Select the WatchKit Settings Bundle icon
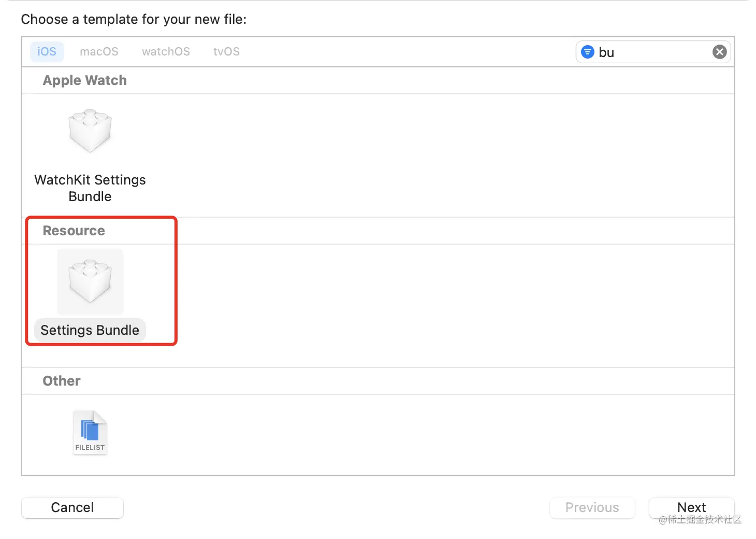This screenshot has width=756, height=539. pos(90,131)
